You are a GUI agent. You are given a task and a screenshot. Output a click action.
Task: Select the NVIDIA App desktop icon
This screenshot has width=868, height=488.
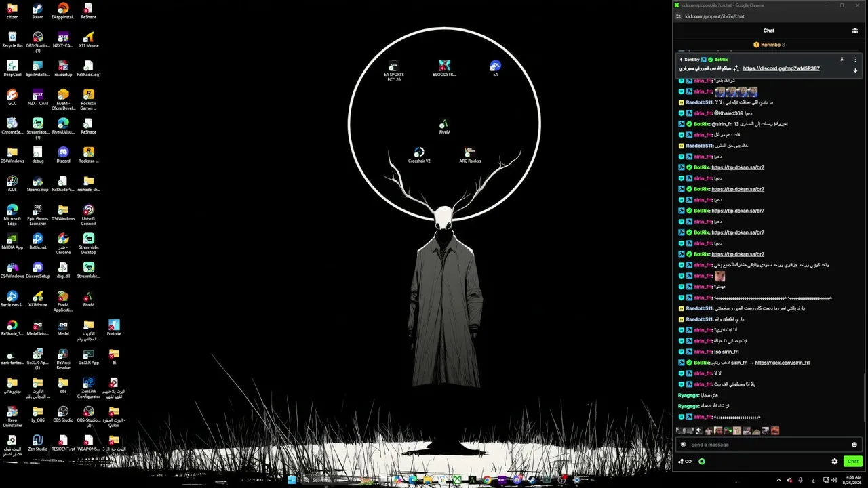[12, 242]
